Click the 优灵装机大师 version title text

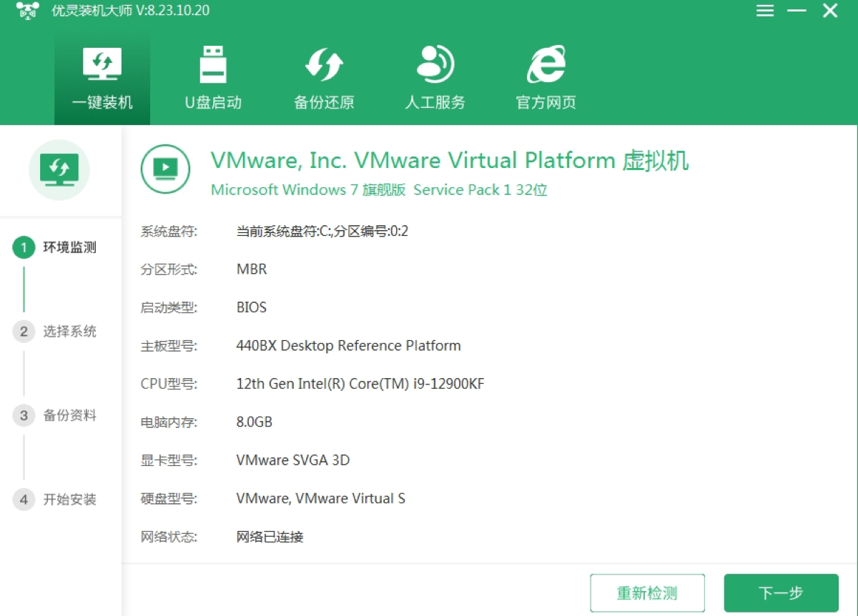point(131,11)
